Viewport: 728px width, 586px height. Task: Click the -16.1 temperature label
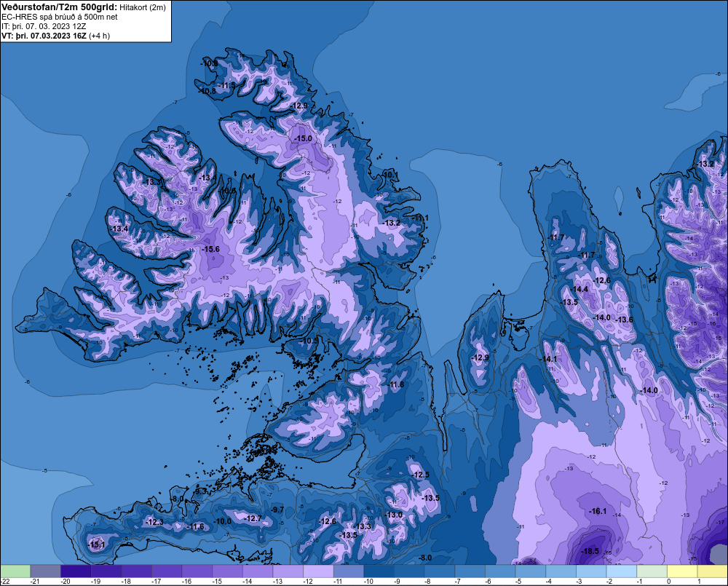click(598, 511)
